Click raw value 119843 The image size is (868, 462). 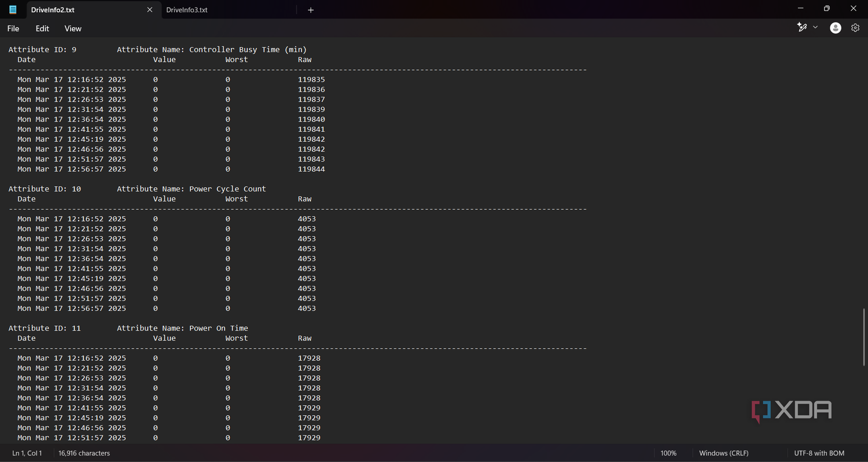tap(311, 159)
